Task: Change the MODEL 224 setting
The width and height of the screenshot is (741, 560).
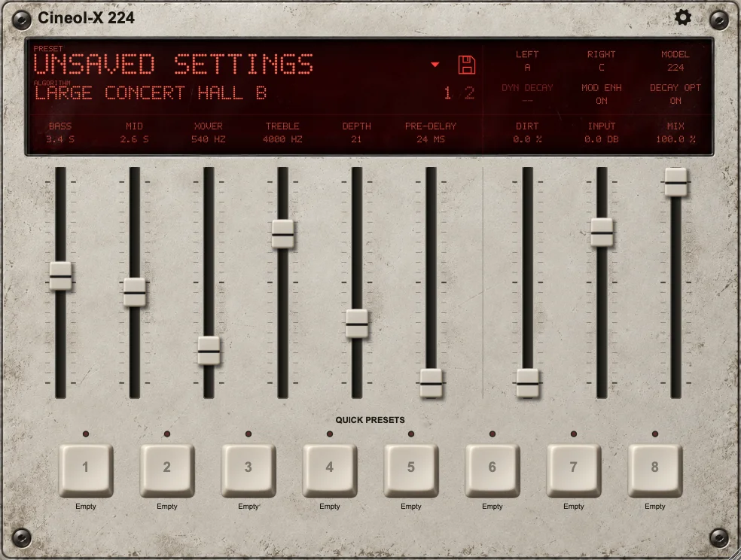Action: (x=675, y=68)
